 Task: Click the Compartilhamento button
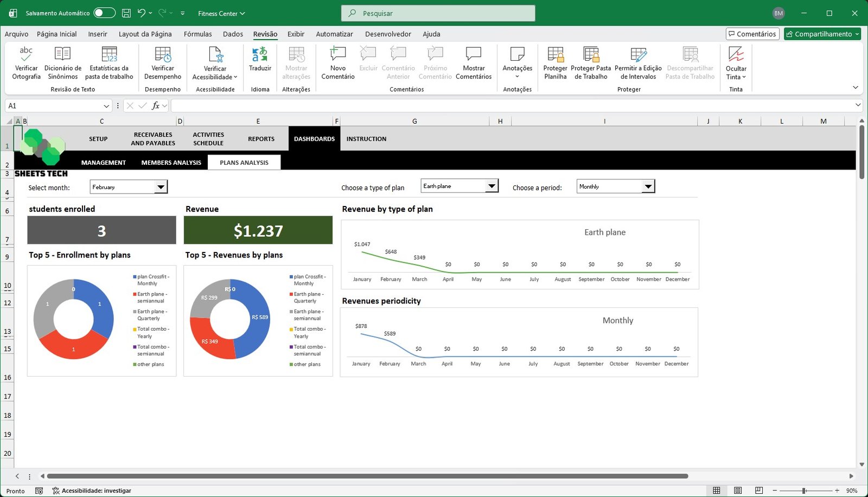(822, 34)
